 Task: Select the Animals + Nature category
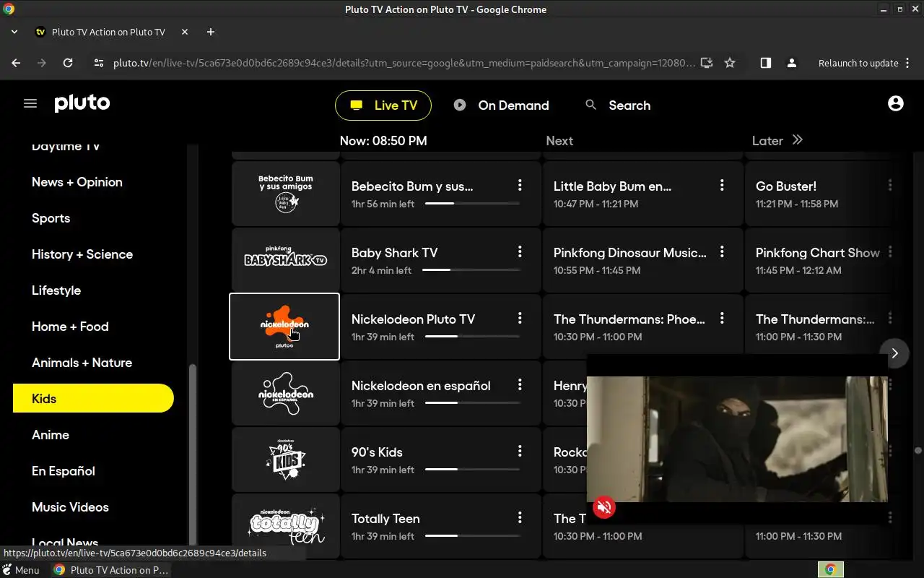pos(82,363)
